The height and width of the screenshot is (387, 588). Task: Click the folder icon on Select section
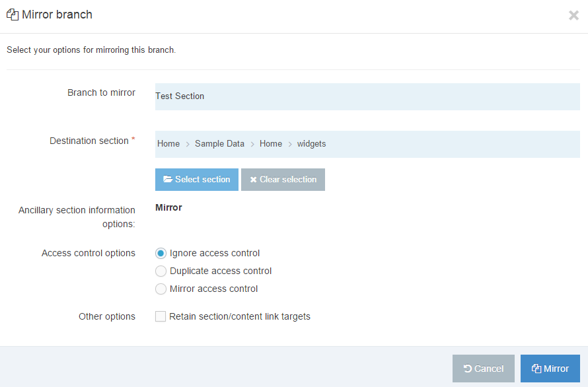[x=168, y=180]
